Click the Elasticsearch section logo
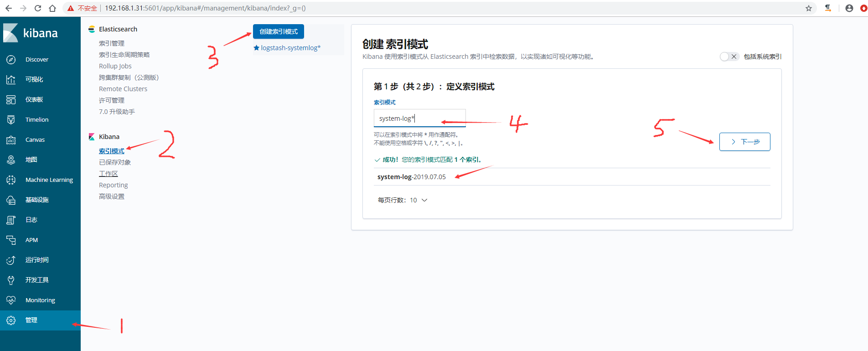This screenshot has height=351, width=868. click(x=92, y=29)
